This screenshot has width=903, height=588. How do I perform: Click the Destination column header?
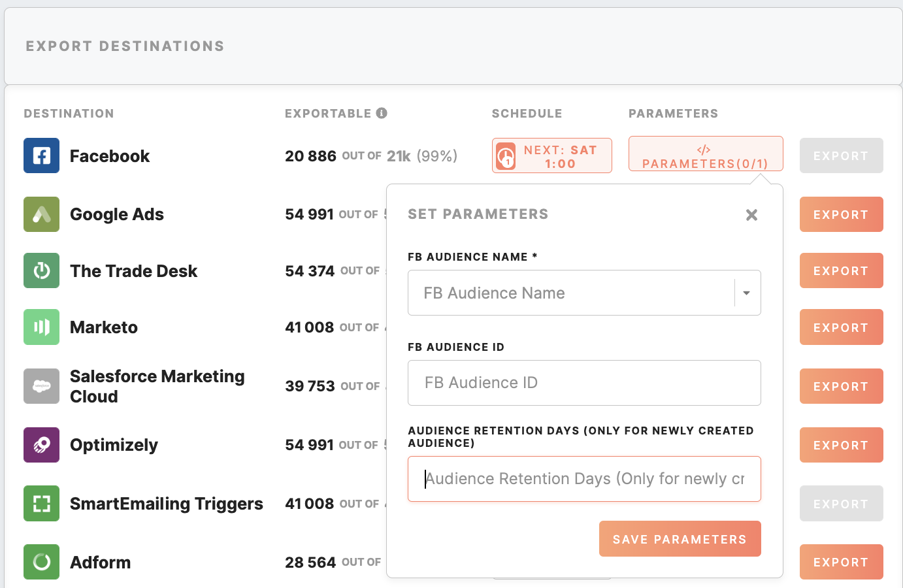coord(69,114)
